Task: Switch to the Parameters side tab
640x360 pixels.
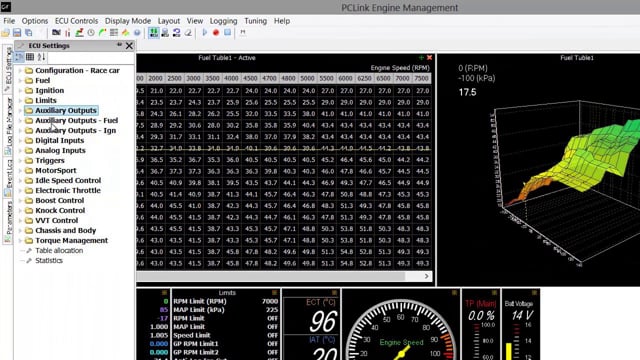Action: [8, 222]
